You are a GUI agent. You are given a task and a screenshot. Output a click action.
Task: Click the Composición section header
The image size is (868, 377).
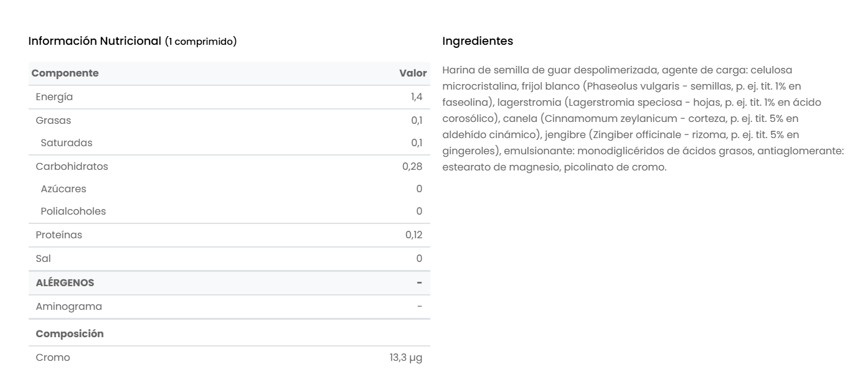(70, 333)
